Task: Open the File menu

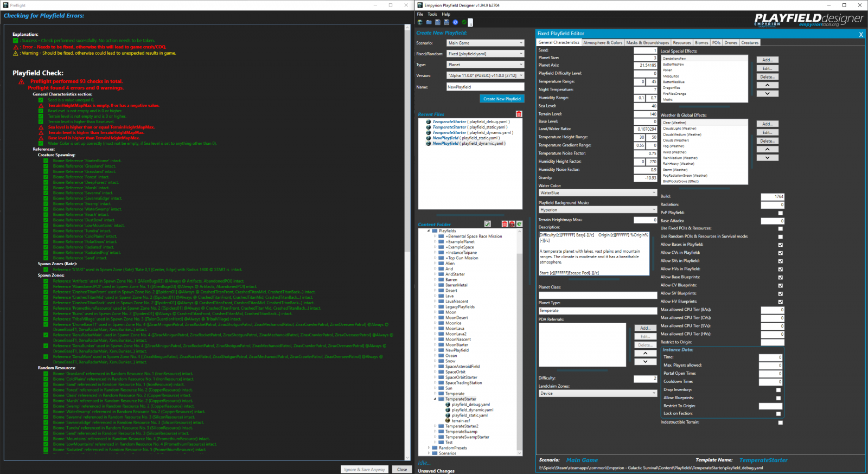Action: click(x=420, y=14)
